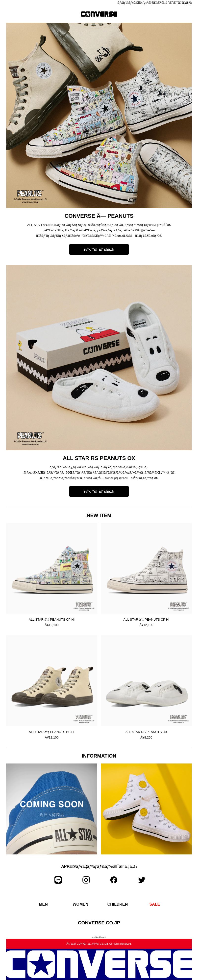Open the white flower sneakers banner
The height and width of the screenshot is (980, 198).
pyautogui.click(x=146, y=809)
